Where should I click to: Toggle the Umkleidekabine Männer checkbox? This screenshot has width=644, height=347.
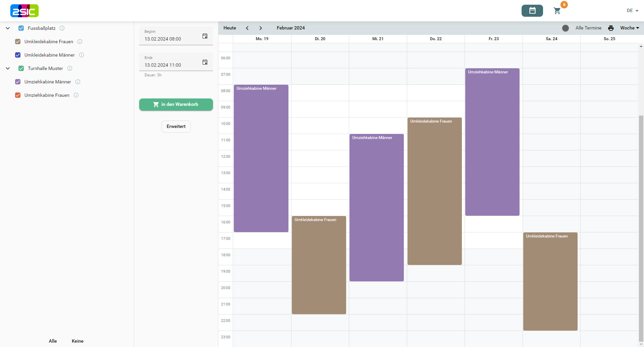click(x=18, y=55)
